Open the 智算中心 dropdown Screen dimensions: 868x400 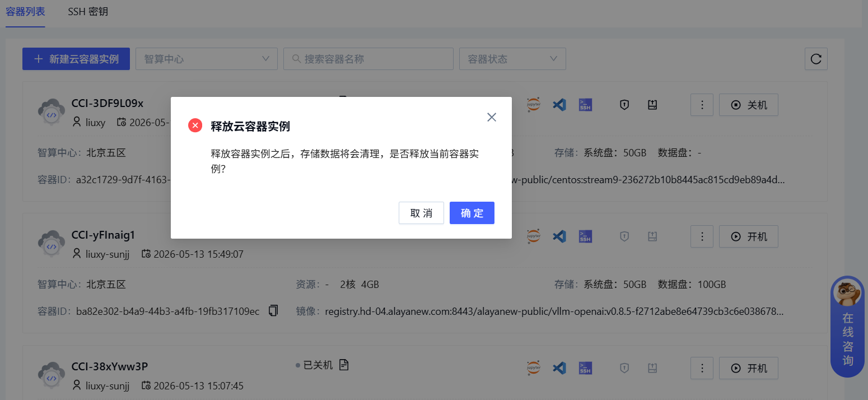pyautogui.click(x=207, y=59)
